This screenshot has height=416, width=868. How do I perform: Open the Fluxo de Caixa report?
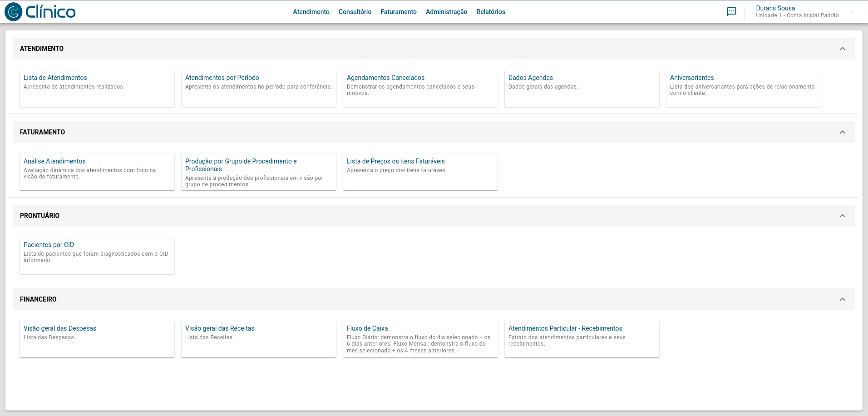point(367,328)
